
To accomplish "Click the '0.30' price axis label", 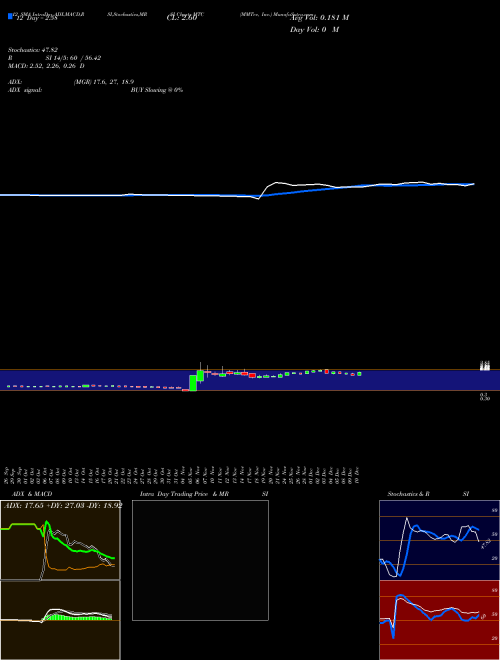I will coord(484,398).
